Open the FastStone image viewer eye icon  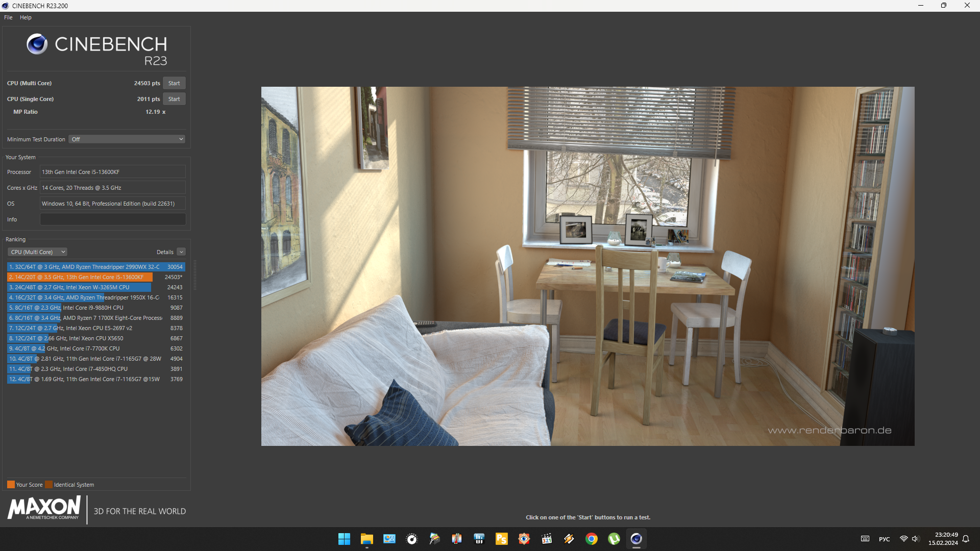[524, 539]
